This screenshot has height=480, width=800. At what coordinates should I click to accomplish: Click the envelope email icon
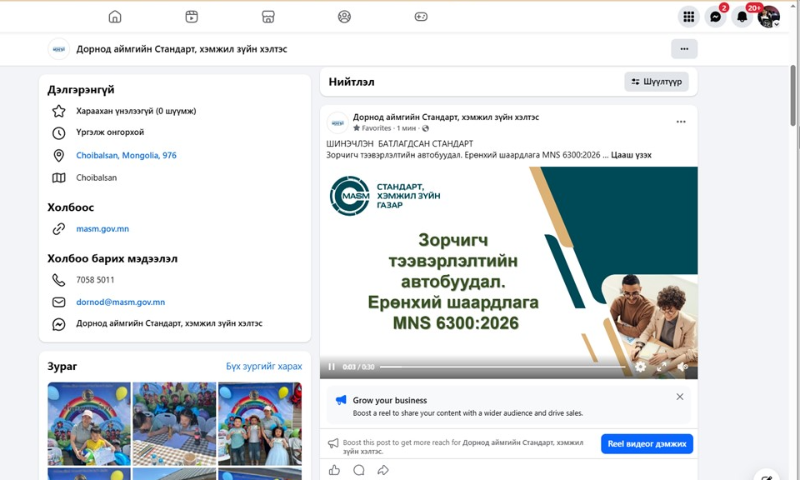(x=59, y=302)
